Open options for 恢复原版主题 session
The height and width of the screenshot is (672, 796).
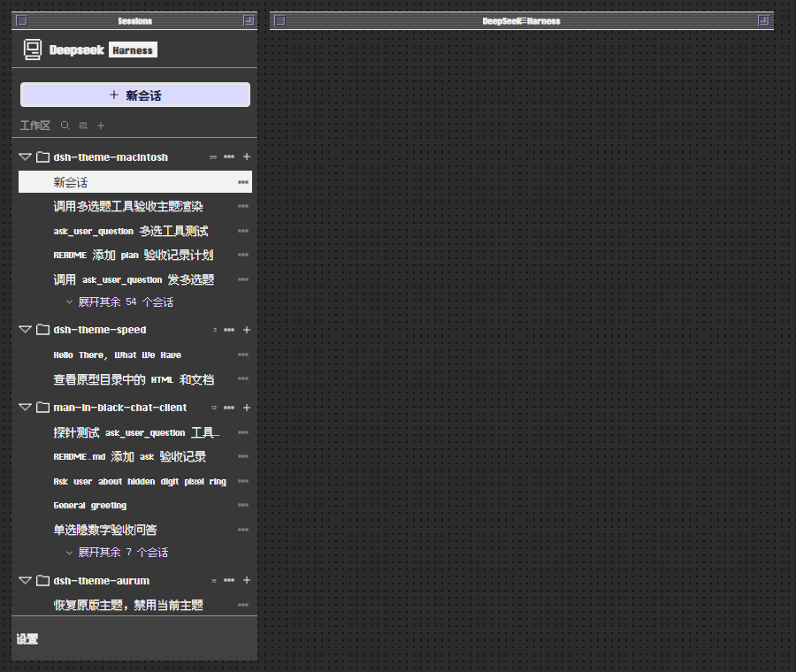click(x=243, y=605)
